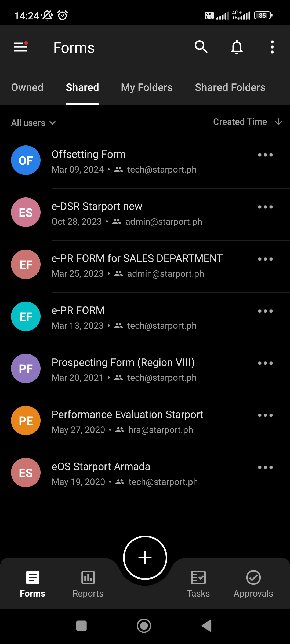Screen dimensions: 290x644
Task: Tap the plus button to create form
Action: [145, 558]
